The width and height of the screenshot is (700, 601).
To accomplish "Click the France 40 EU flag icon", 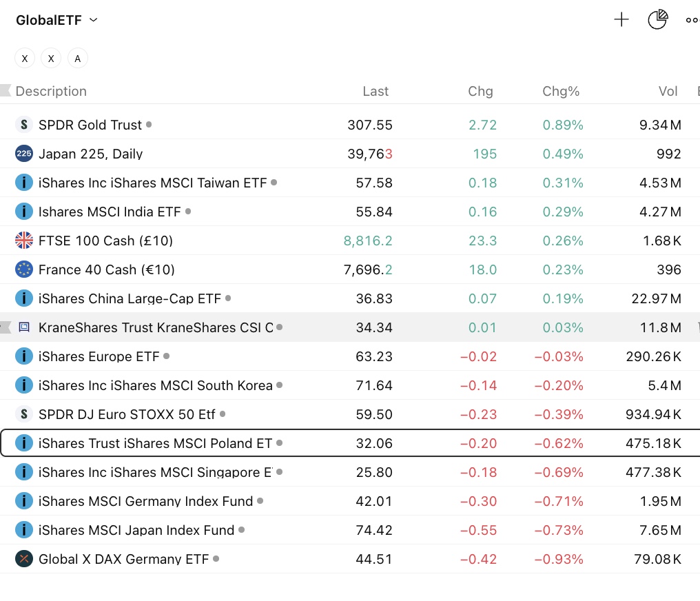I will (24, 269).
